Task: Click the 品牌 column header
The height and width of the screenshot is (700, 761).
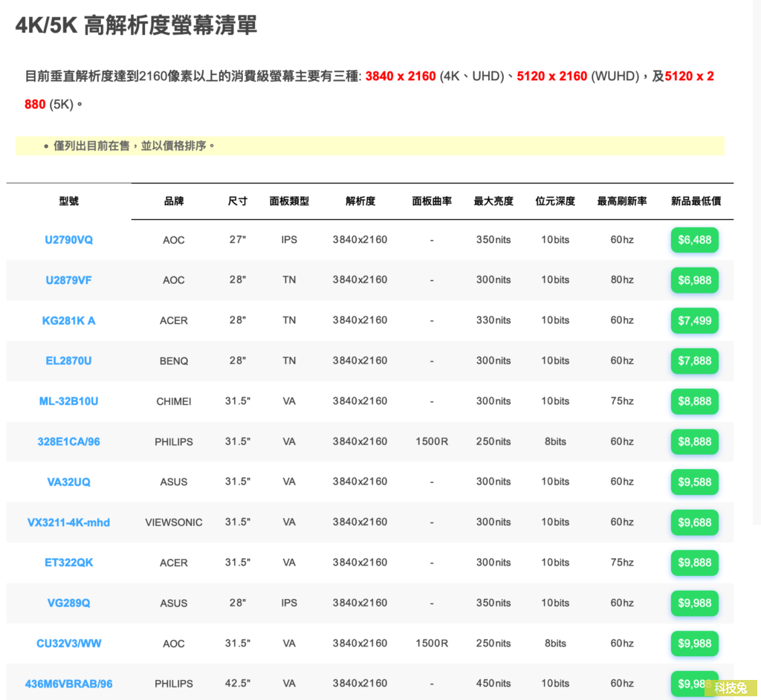Action: coord(174,201)
